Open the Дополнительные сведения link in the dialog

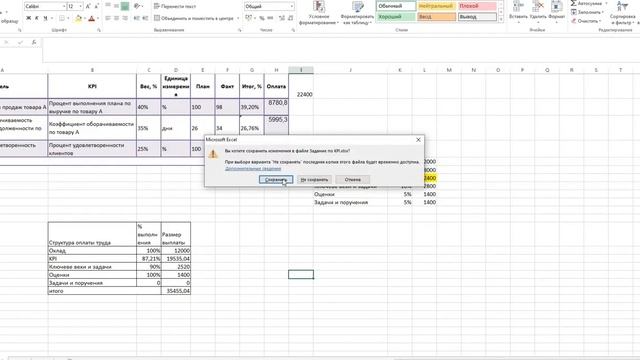[x=253, y=169]
